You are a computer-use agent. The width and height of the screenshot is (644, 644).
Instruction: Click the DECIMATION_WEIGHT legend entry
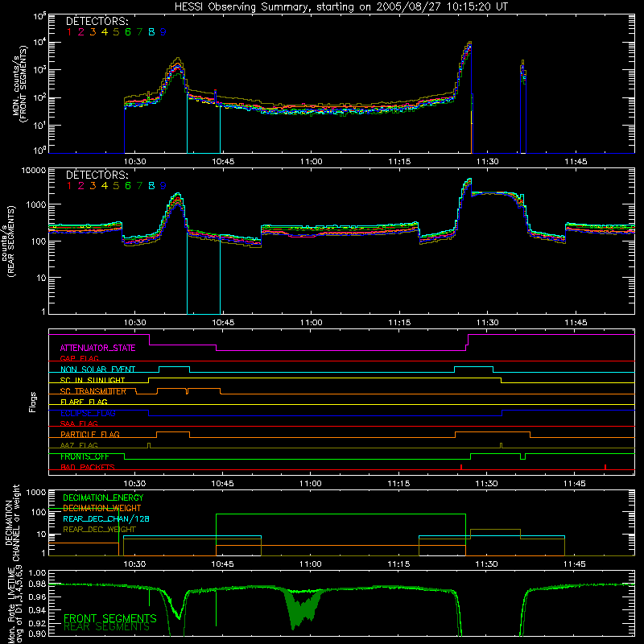pyautogui.click(x=102, y=508)
